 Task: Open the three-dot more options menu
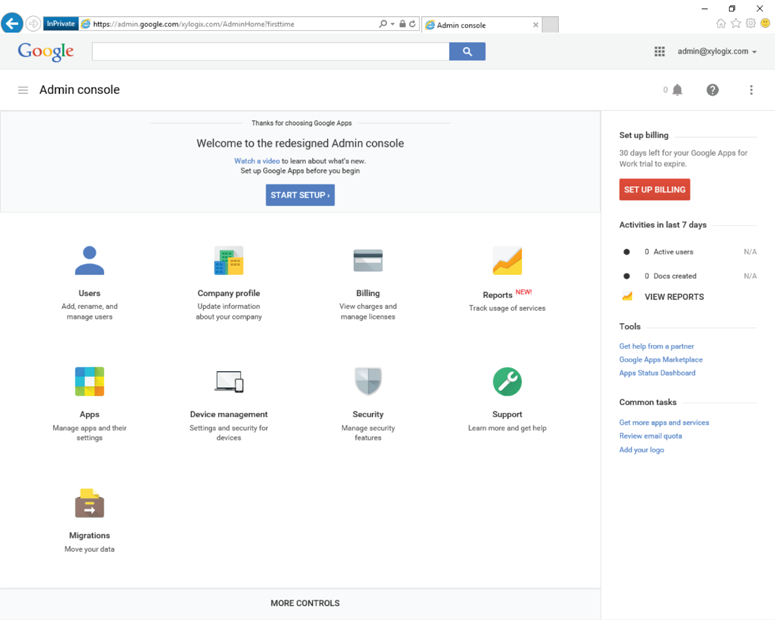point(751,90)
